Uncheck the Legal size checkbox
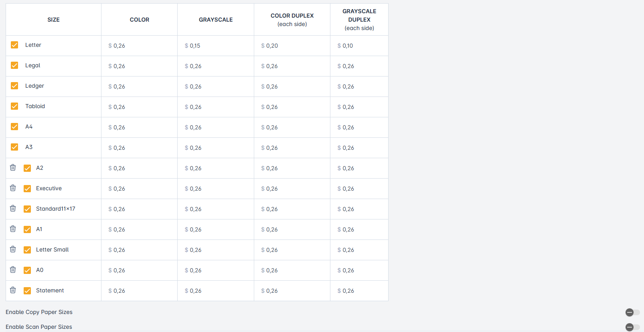 coord(14,65)
